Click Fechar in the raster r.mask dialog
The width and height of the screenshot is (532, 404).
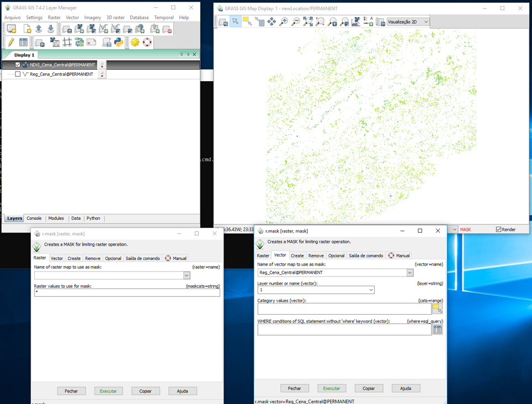click(71, 391)
